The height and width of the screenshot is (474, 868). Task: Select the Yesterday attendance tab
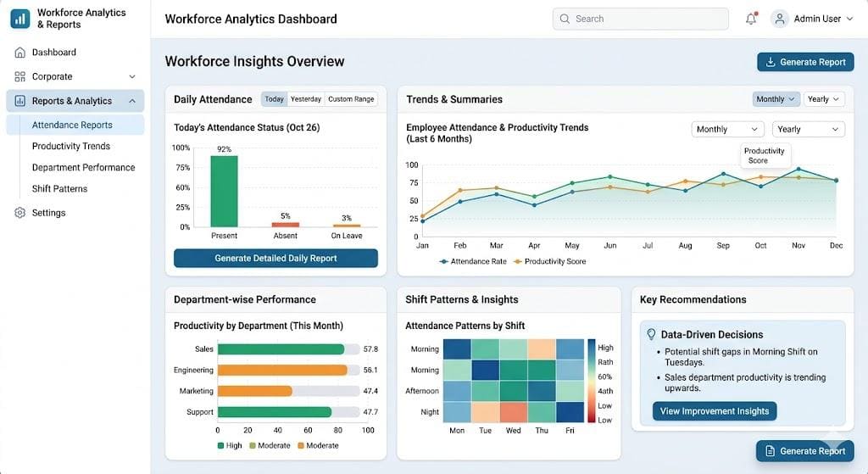click(305, 99)
